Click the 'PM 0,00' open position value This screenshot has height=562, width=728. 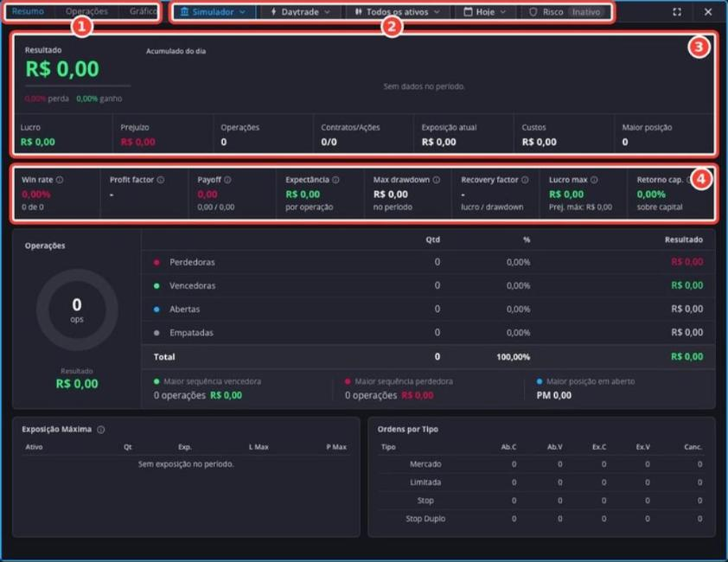coord(554,396)
